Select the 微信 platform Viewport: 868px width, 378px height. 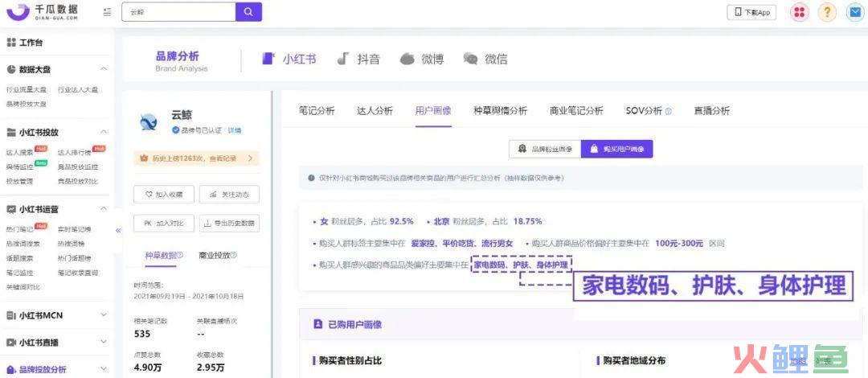pyautogui.click(x=485, y=59)
